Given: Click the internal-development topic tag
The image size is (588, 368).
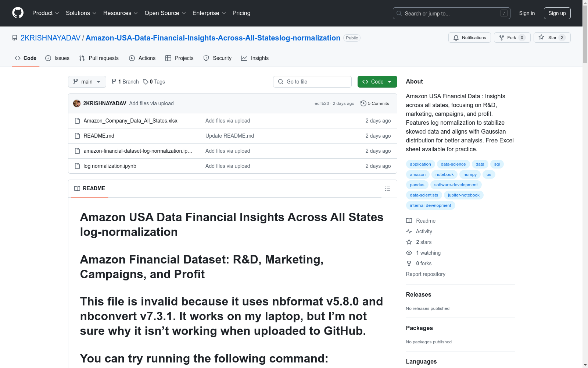Looking at the screenshot, I should [430, 205].
